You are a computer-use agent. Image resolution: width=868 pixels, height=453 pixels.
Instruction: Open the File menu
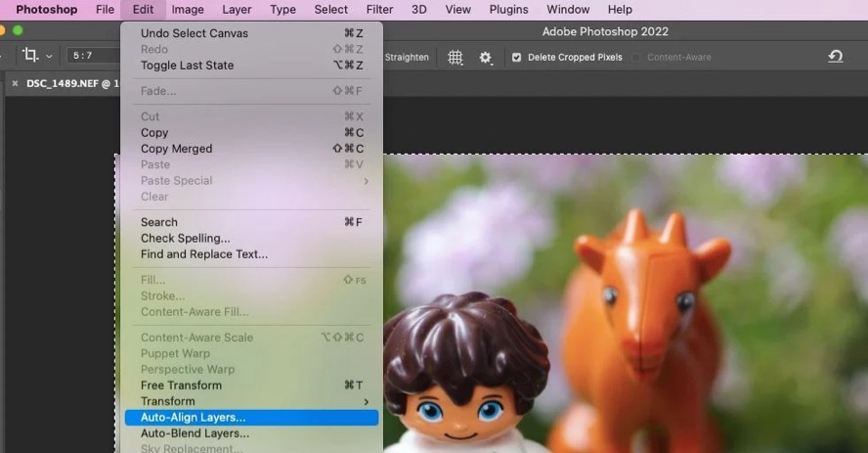tap(105, 10)
